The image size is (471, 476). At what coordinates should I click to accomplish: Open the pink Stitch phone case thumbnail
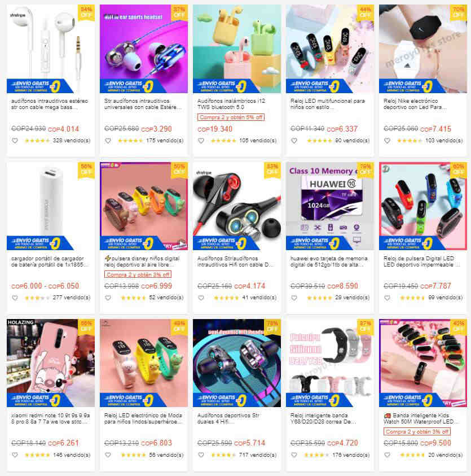51,363
